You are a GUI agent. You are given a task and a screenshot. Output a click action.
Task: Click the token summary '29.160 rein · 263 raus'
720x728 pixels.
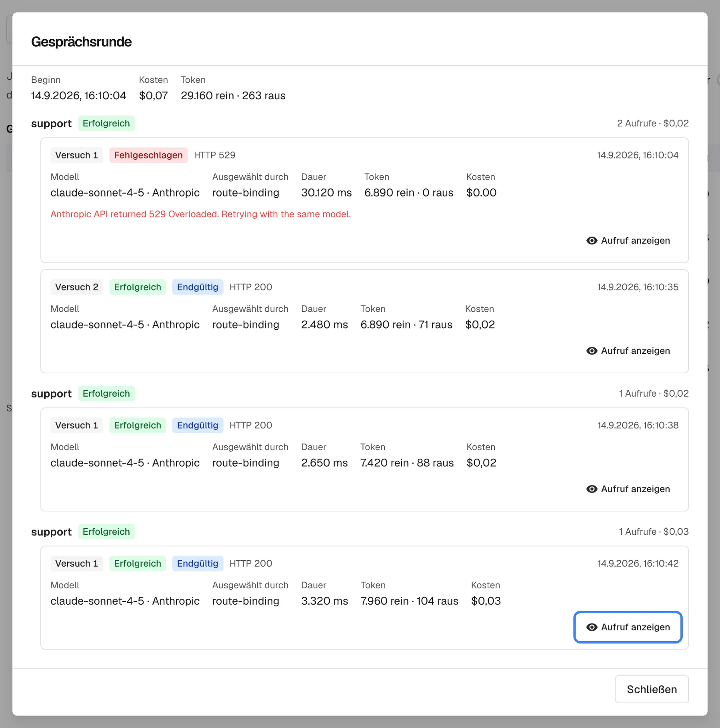[233, 96]
